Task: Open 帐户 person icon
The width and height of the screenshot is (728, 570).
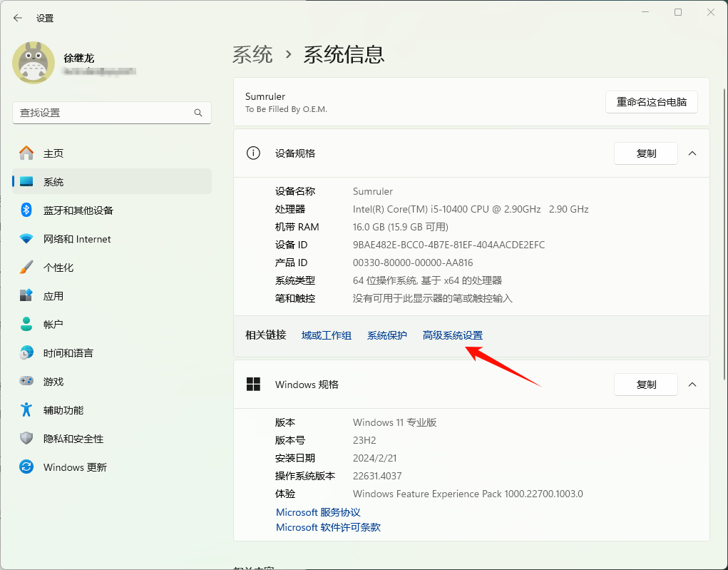Action: tap(26, 325)
